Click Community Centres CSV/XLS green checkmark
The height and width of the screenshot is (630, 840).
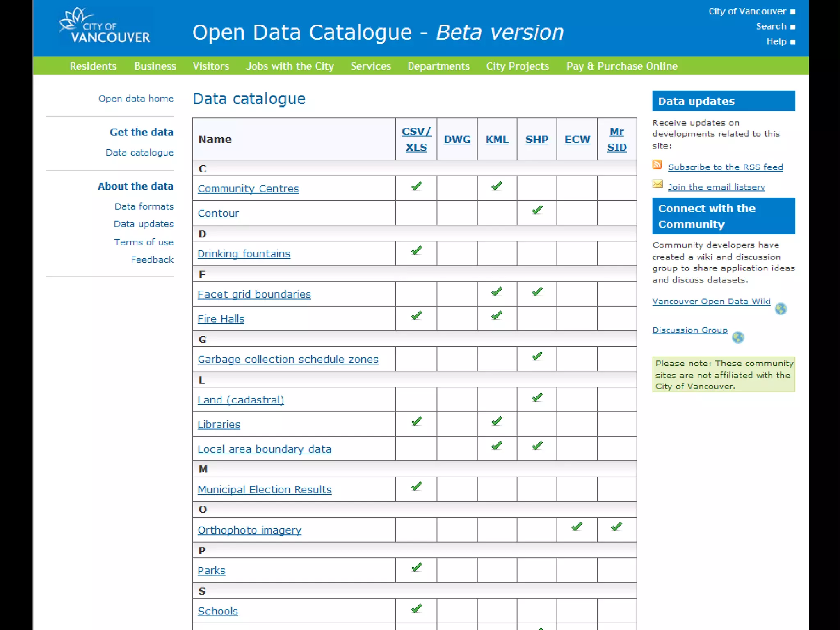click(416, 186)
